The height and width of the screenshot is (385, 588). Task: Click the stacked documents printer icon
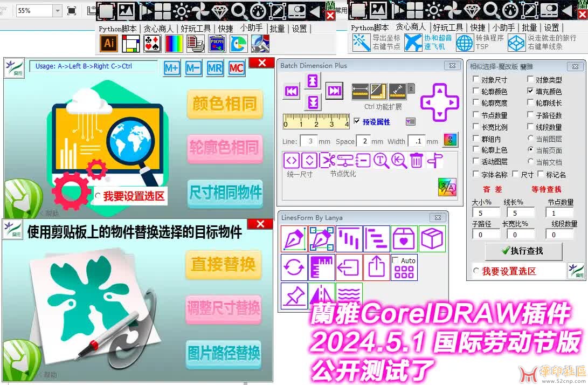tap(196, 44)
